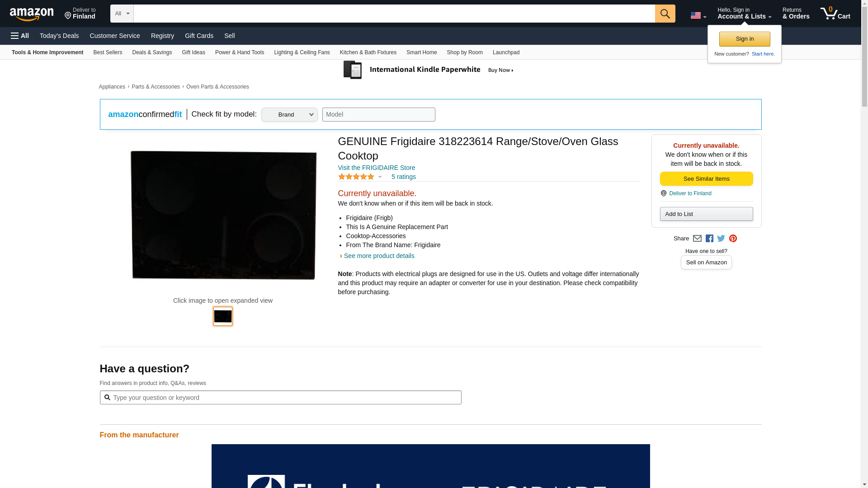This screenshot has height=488, width=868.
Task: Open Today's Deals menu item
Action: [x=59, y=36]
